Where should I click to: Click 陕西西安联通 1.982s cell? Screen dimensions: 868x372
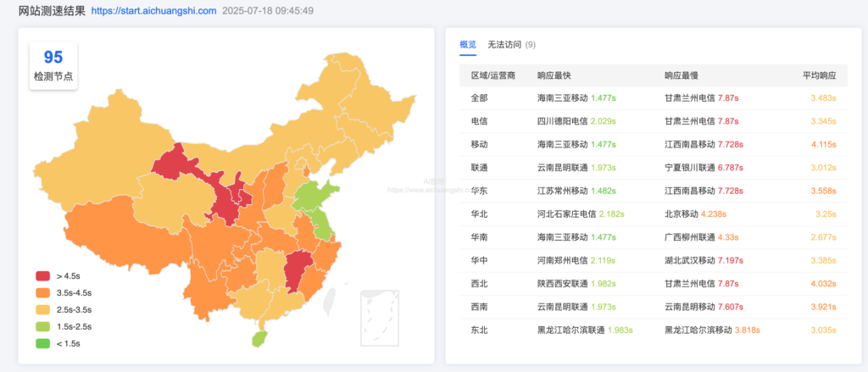coord(576,284)
